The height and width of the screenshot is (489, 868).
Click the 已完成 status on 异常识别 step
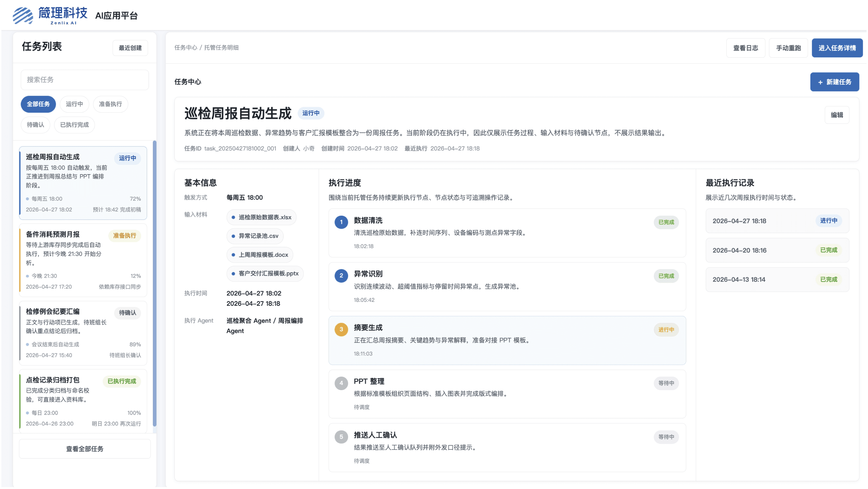[x=666, y=276]
